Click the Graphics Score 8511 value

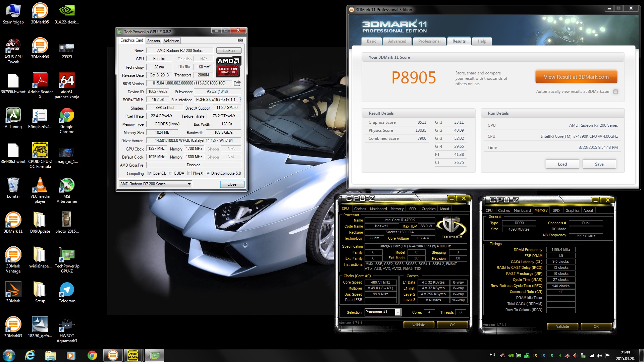tap(422, 122)
